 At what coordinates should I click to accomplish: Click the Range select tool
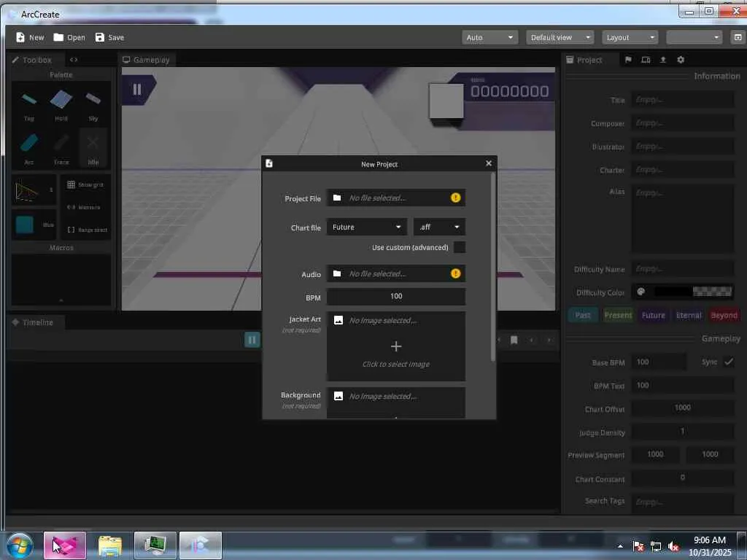point(86,230)
